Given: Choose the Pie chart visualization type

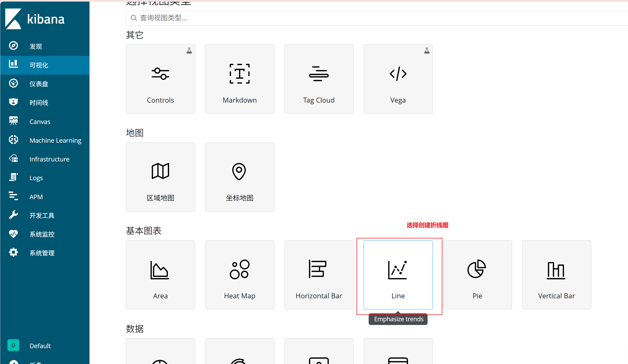Looking at the screenshot, I should pyautogui.click(x=477, y=275).
